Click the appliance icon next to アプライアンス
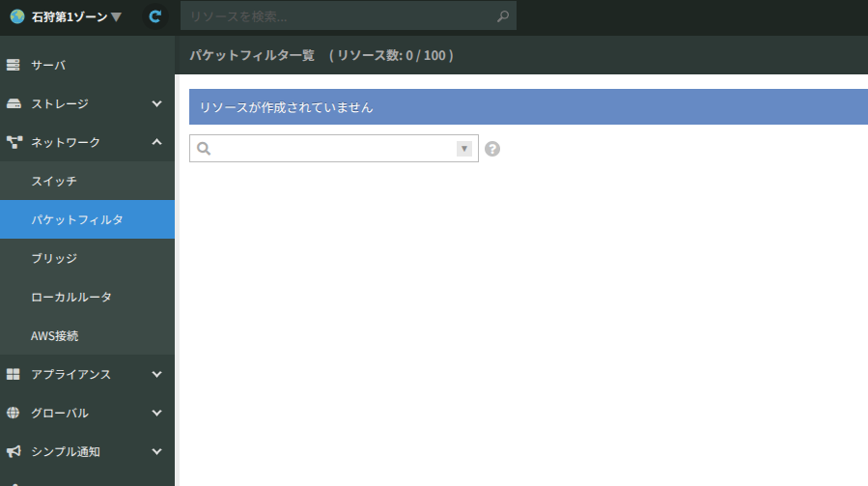 click(x=14, y=375)
